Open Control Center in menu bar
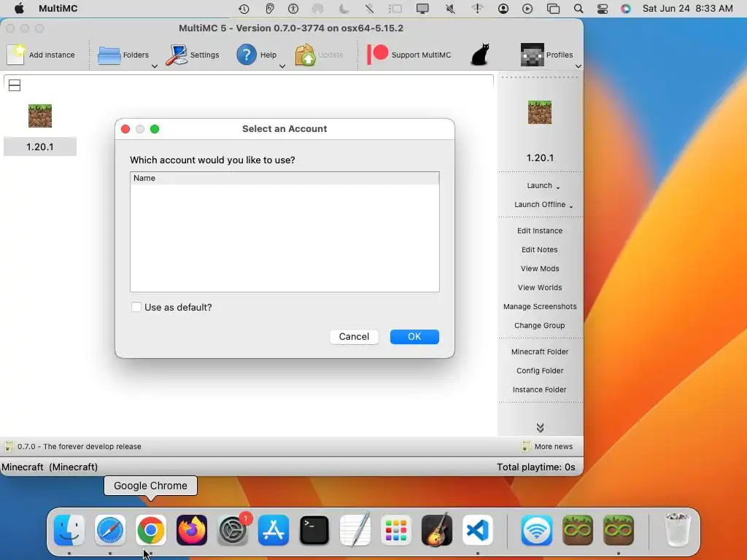 (602, 9)
